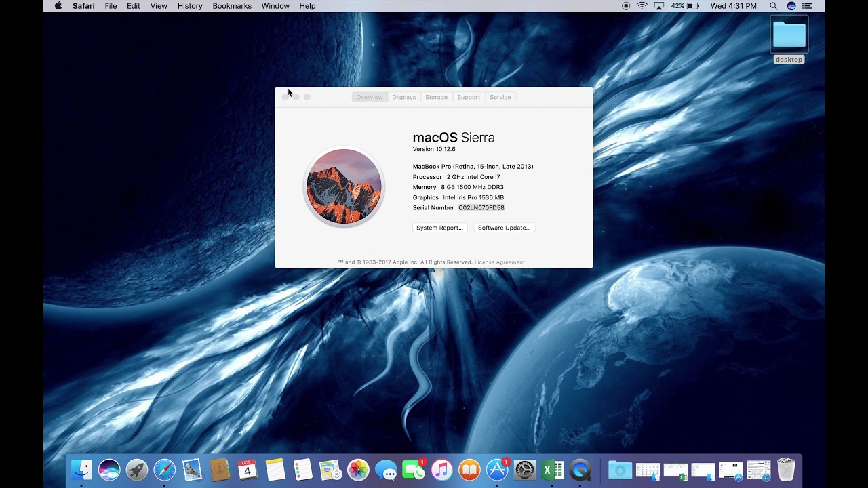Click the battery 42% indicator

click(685, 6)
